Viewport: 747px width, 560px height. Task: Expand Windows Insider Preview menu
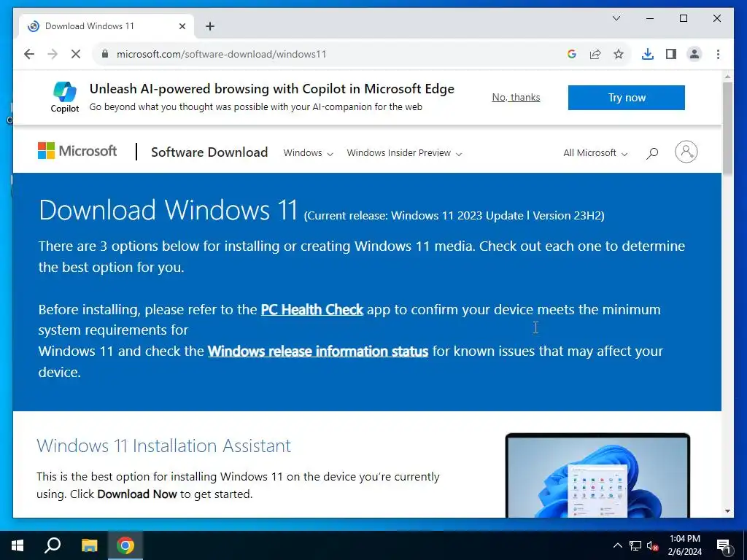[404, 153]
